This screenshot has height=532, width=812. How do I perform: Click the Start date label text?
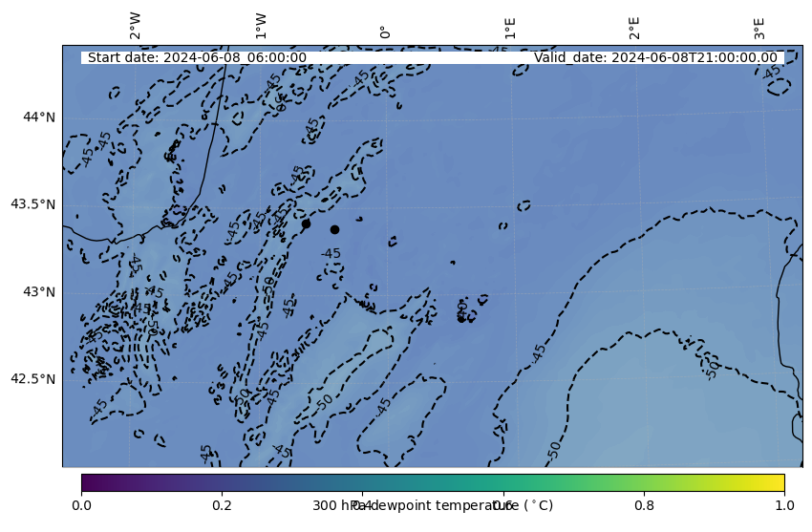click(197, 57)
